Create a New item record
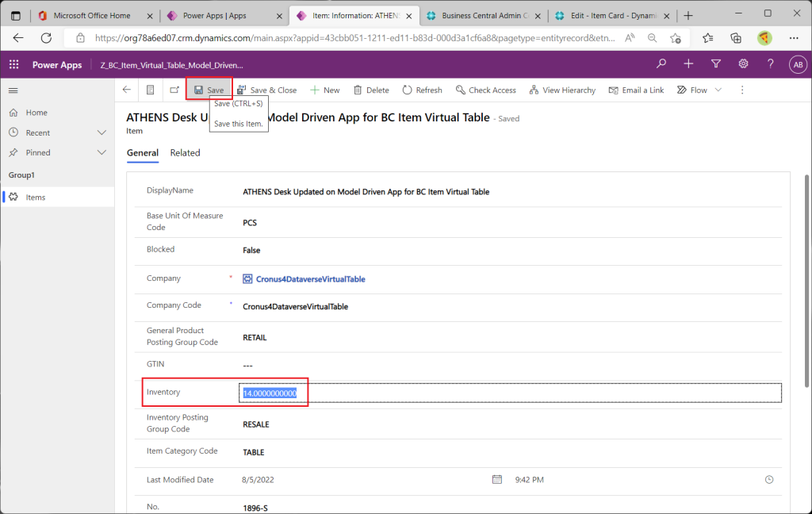This screenshot has width=812, height=514. point(324,90)
